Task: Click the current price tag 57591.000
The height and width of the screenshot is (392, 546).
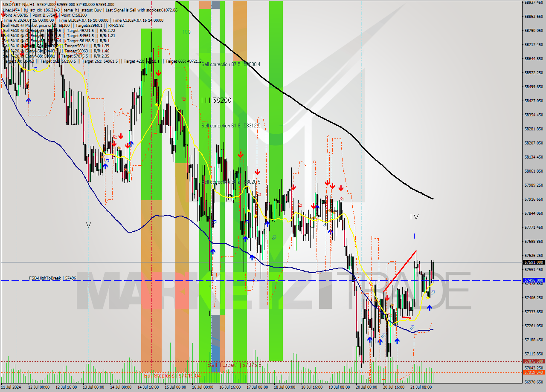Action: (x=533, y=262)
